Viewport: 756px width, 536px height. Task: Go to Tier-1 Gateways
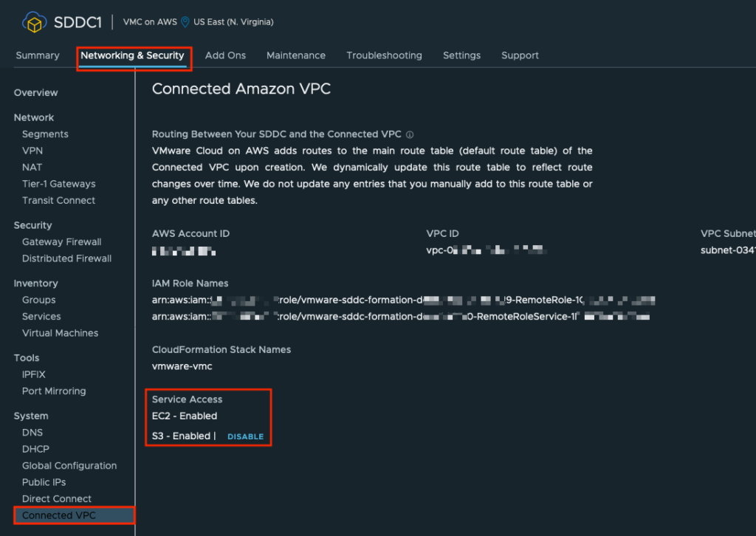coord(59,184)
